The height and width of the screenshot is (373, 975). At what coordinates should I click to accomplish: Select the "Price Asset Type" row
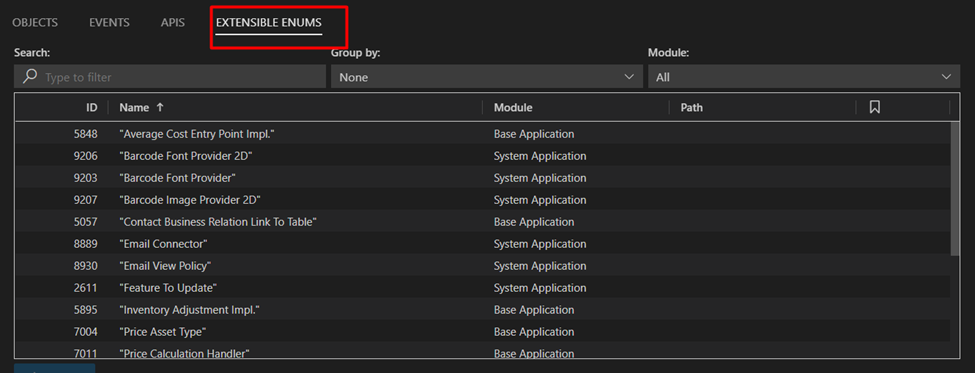pyautogui.click(x=483, y=332)
